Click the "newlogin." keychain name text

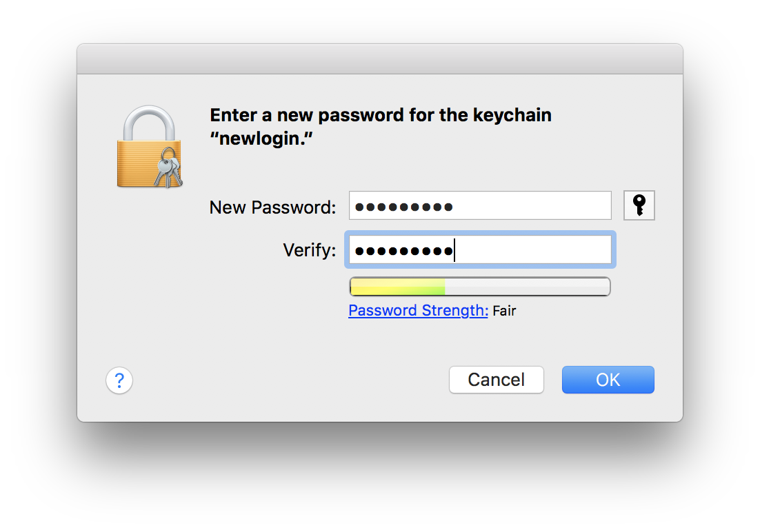click(261, 138)
